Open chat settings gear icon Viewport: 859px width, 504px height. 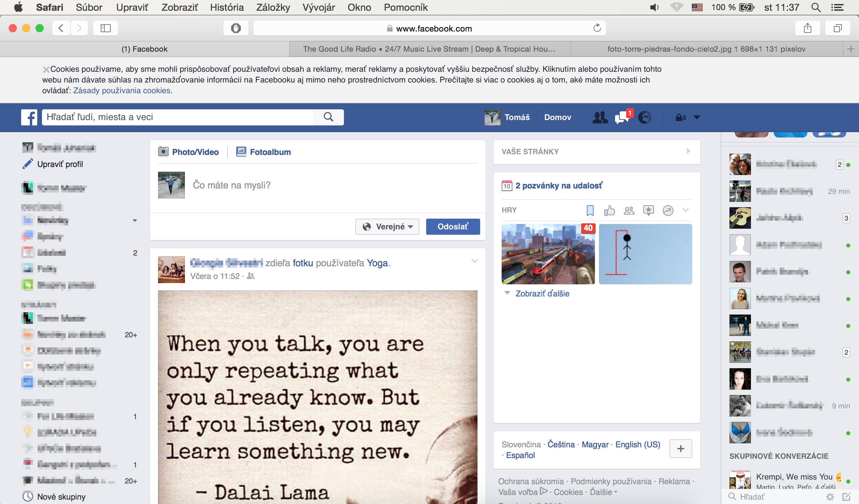tap(830, 497)
